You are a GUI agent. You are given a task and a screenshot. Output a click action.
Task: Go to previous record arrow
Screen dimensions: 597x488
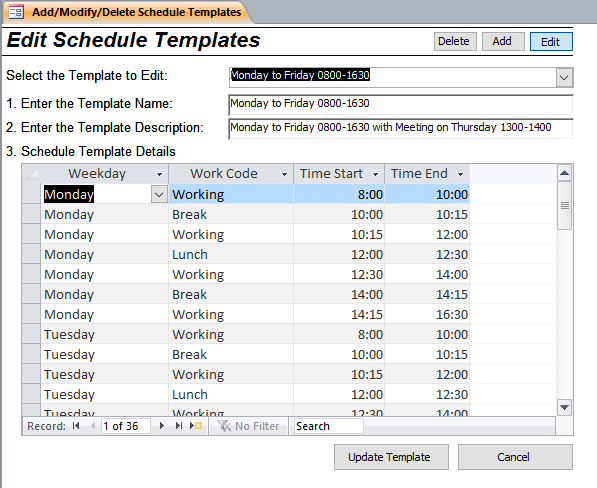[x=93, y=426]
